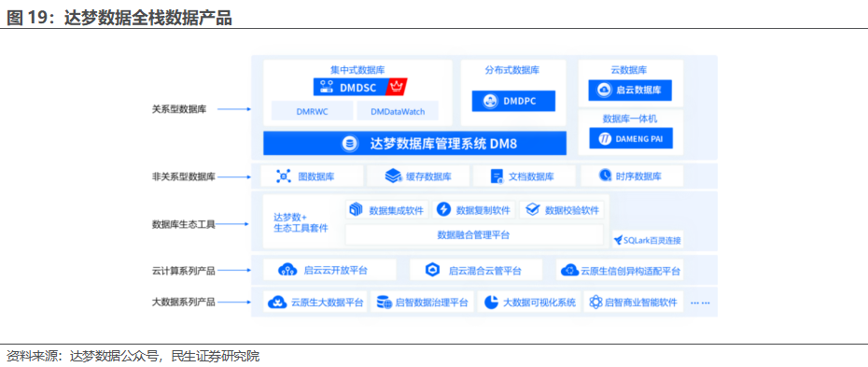Click the 云原生信创异构适配平台 label text
868x367 pixels.
coord(631,271)
